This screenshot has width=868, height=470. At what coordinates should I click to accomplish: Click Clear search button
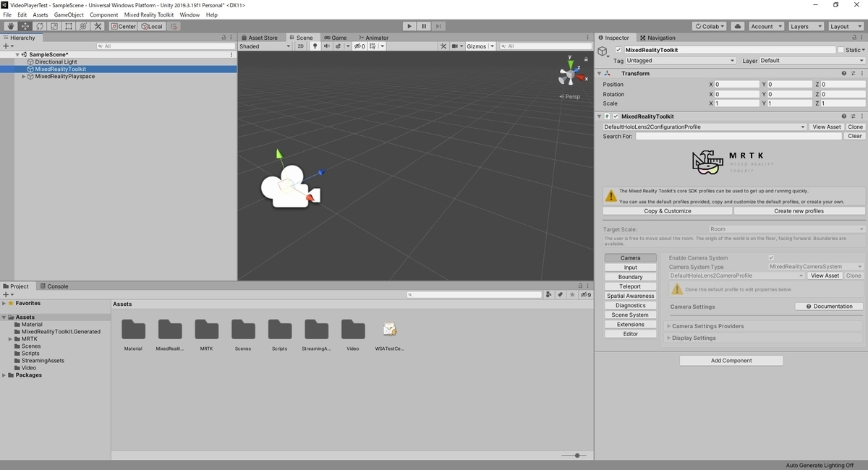tap(854, 136)
